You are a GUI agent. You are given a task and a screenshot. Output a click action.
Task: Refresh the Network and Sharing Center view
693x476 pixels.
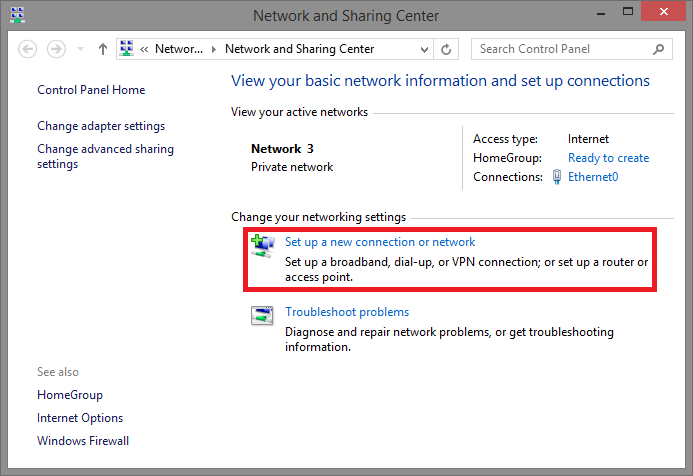point(446,49)
